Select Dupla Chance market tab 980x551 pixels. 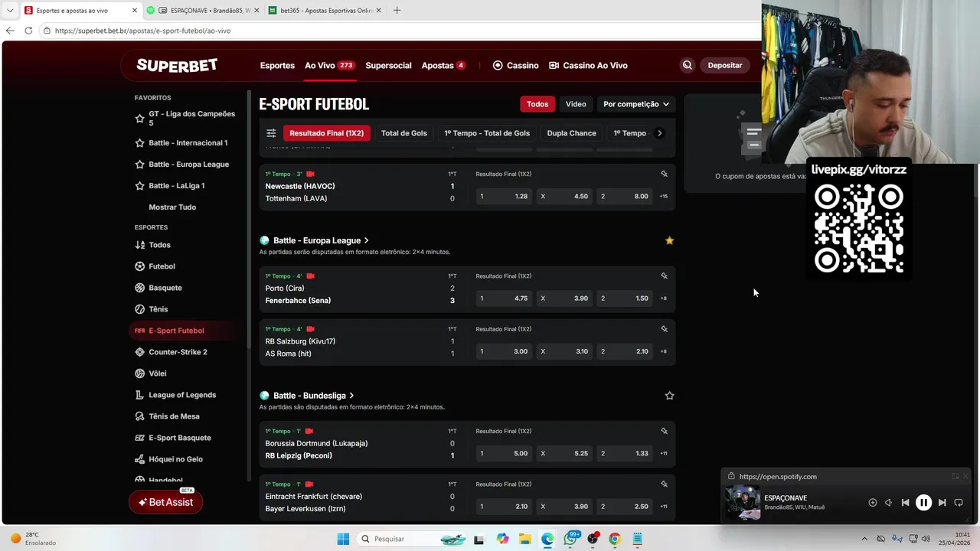click(571, 133)
